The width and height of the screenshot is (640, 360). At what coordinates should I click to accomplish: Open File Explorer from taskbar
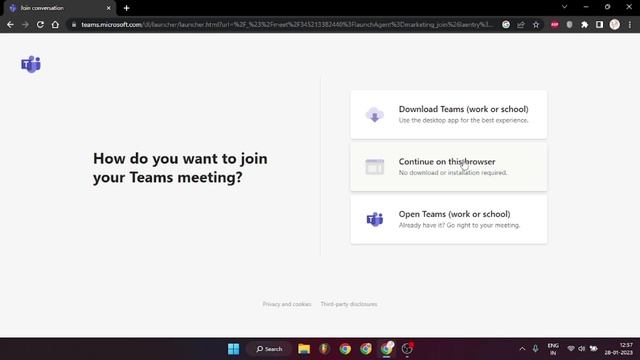pyautogui.click(x=304, y=349)
